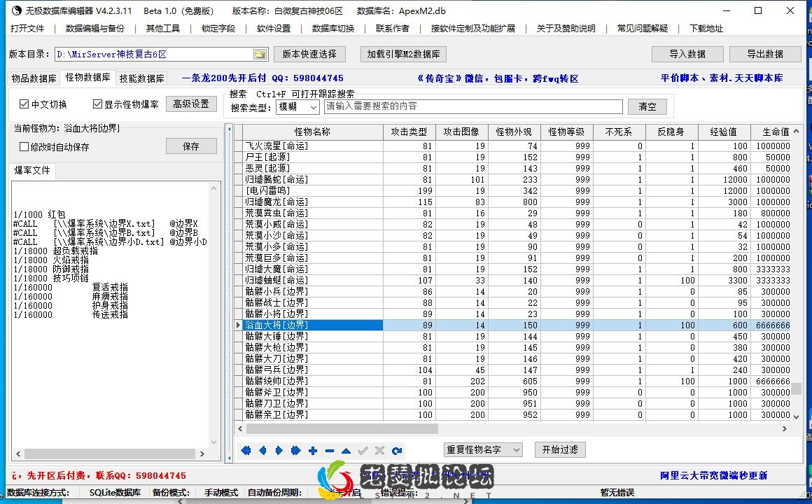Click the 开始过滤 start filter button
Image resolution: width=812 pixels, height=504 pixels.
[x=560, y=449]
